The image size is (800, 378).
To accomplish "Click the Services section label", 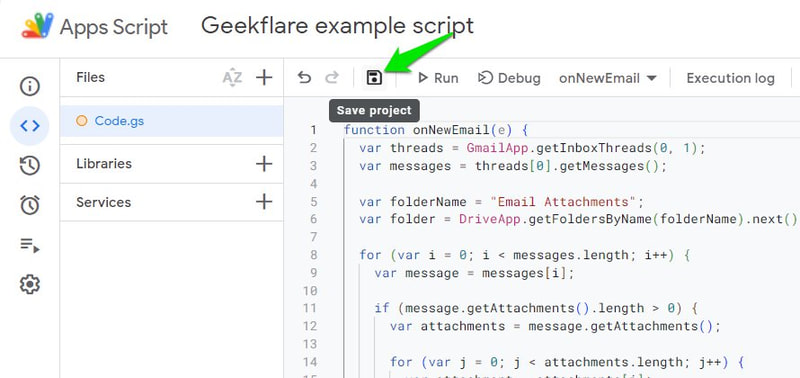I will (104, 202).
